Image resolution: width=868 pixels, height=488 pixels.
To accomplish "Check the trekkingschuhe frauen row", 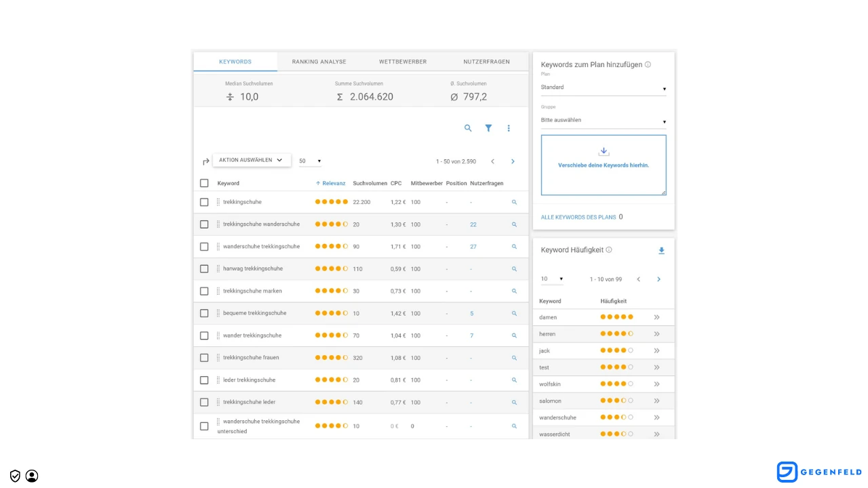I will tap(204, 358).
